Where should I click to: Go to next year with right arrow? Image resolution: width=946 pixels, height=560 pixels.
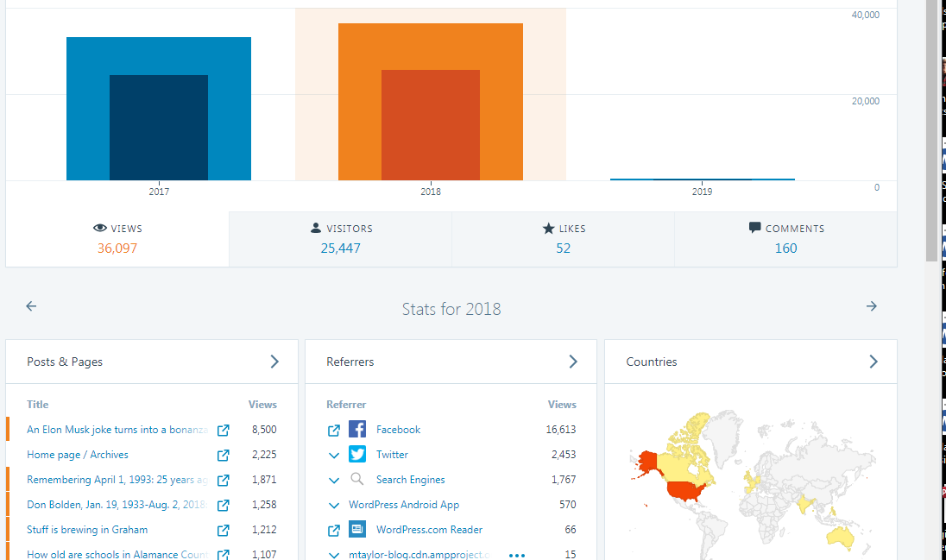pos(871,306)
